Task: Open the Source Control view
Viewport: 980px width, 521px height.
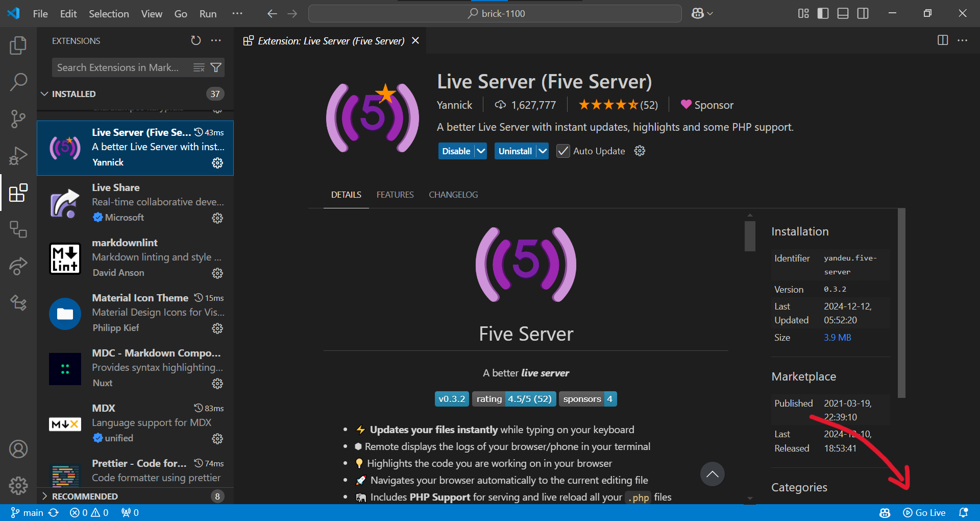Action: coord(18,119)
